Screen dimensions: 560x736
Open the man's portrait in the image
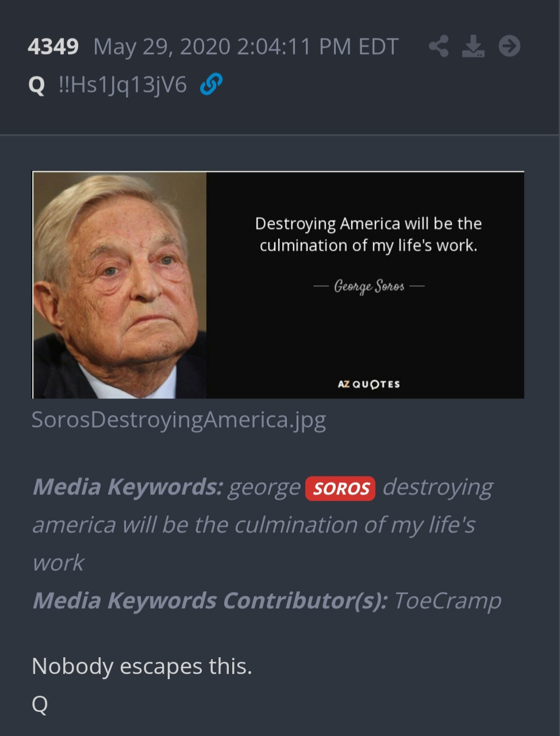coord(120,285)
